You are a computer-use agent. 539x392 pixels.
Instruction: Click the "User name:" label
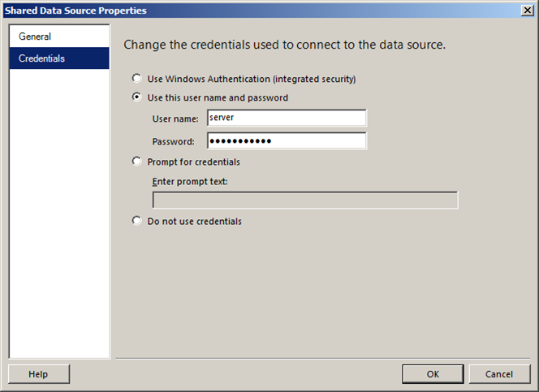pyautogui.click(x=175, y=119)
